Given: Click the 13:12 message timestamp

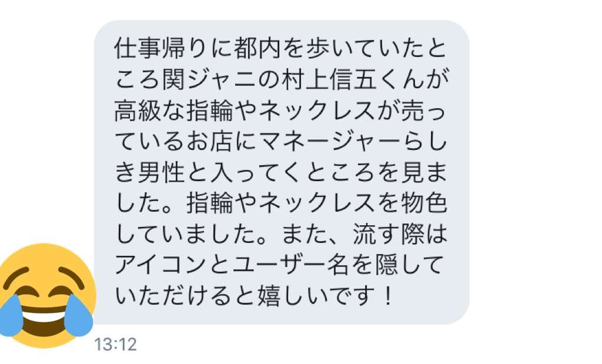Looking at the screenshot, I should (115, 345).
